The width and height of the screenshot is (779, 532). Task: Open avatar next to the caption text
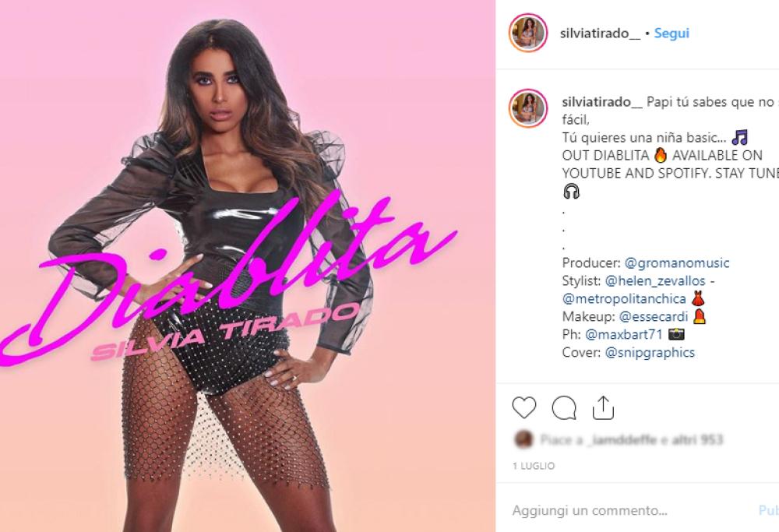coord(528,108)
